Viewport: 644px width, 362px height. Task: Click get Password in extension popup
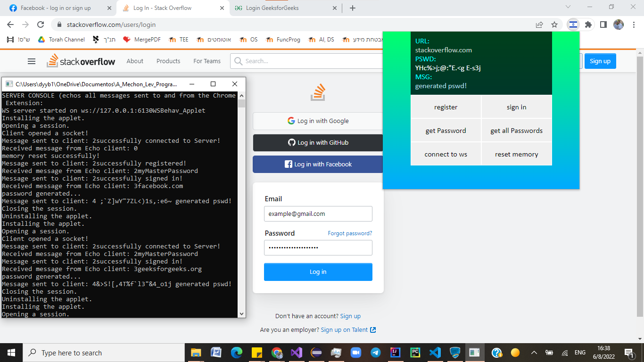pos(446,131)
